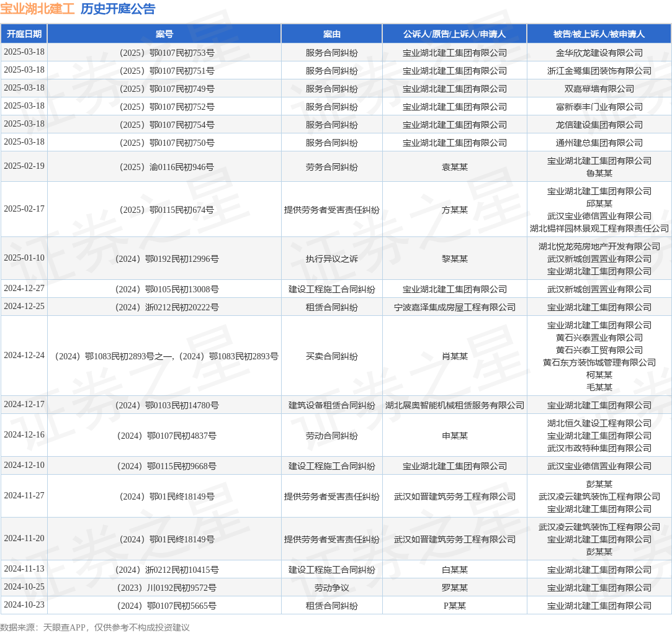
Task: Select case number (2025)鄂0107民初750号
Action: (167, 143)
